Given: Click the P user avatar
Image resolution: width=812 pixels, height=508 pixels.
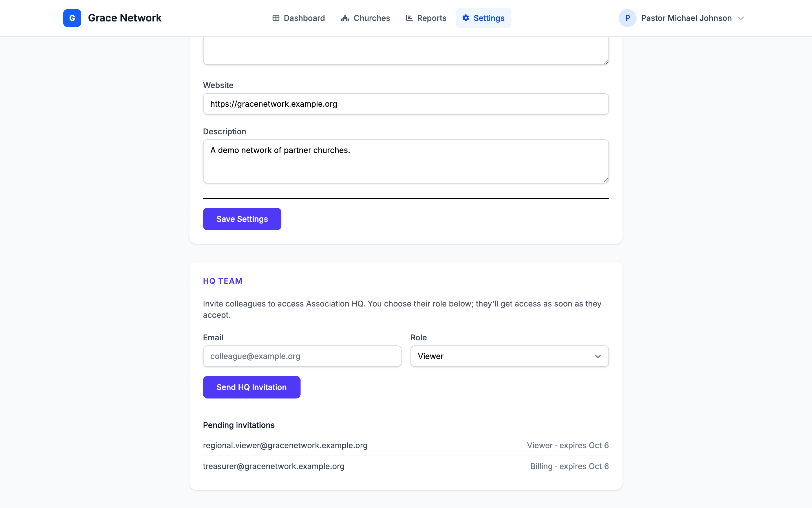Looking at the screenshot, I should [x=627, y=18].
